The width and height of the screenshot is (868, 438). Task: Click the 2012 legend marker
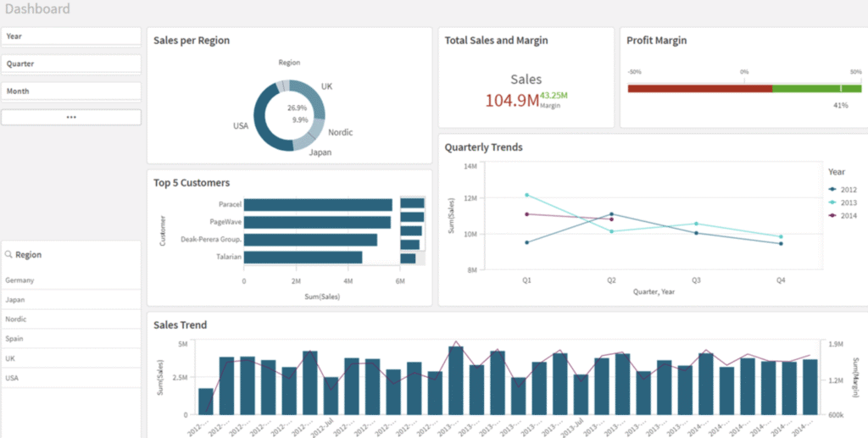coord(832,189)
